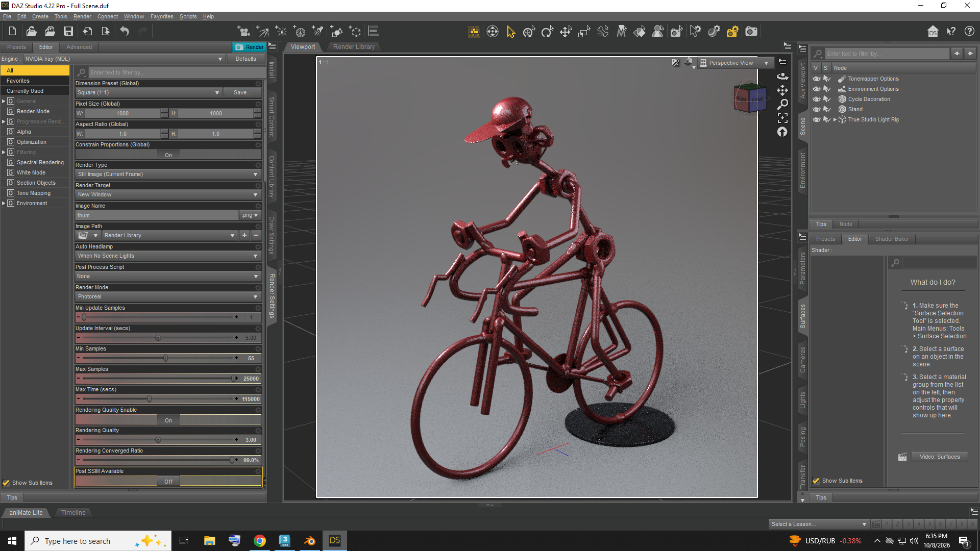Click the viewport zoom magnifier icon
The image size is (980, 551).
[782, 104]
